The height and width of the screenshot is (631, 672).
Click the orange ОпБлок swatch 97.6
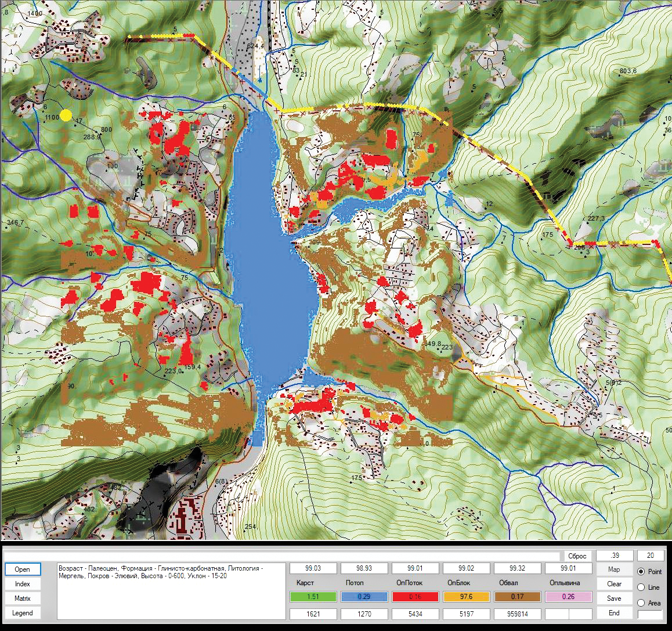pyautogui.click(x=466, y=597)
